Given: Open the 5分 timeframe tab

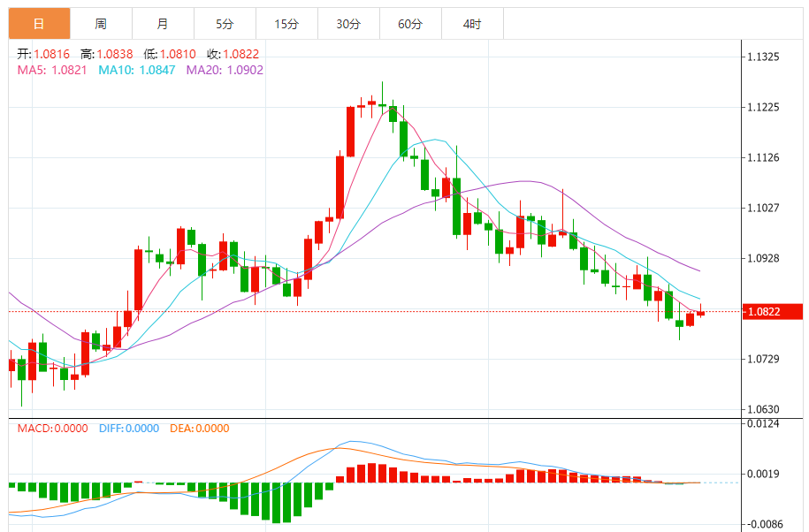Looking at the screenshot, I should (x=225, y=24).
